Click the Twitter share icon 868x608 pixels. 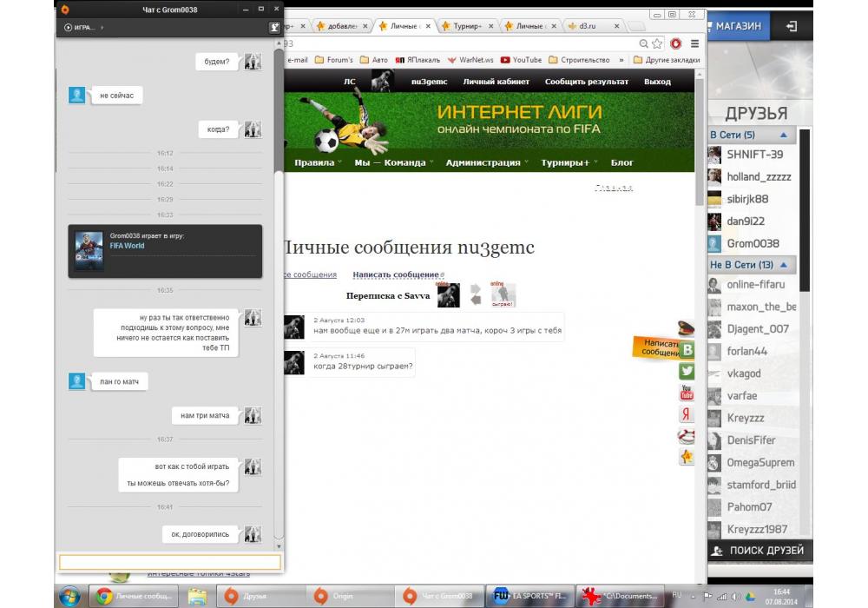pos(687,371)
